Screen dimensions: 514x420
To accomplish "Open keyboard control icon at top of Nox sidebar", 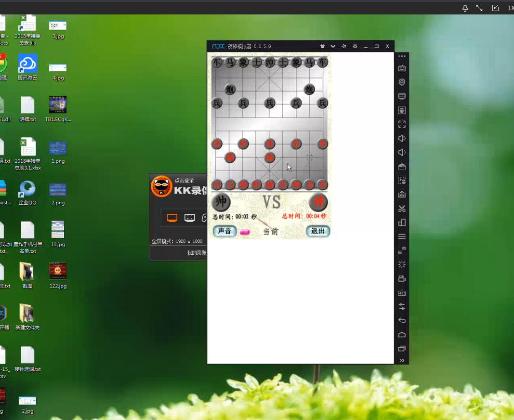I will tap(402, 68).
